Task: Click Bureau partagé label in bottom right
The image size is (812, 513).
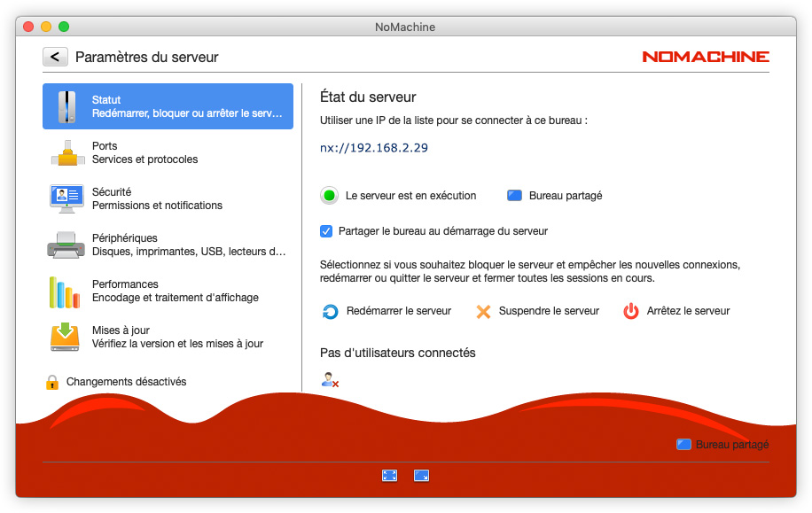Action: (x=731, y=445)
